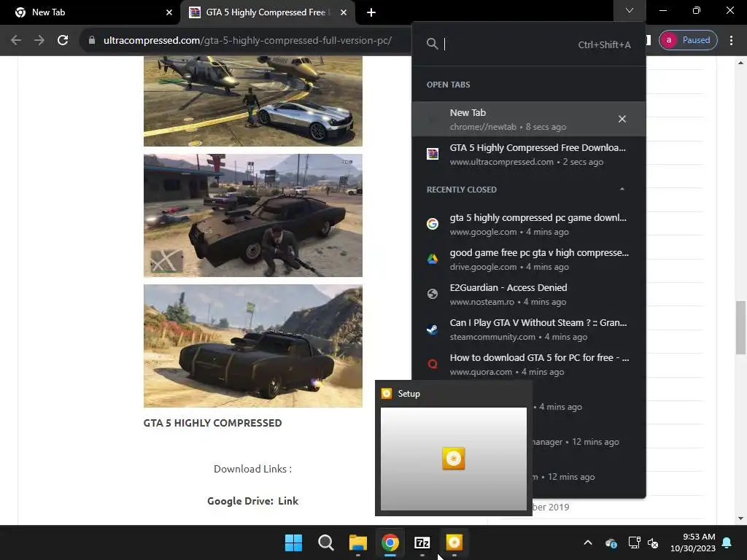Click the armored car desert screenshot
Viewport: 747px width, 560px height.
pos(253,346)
